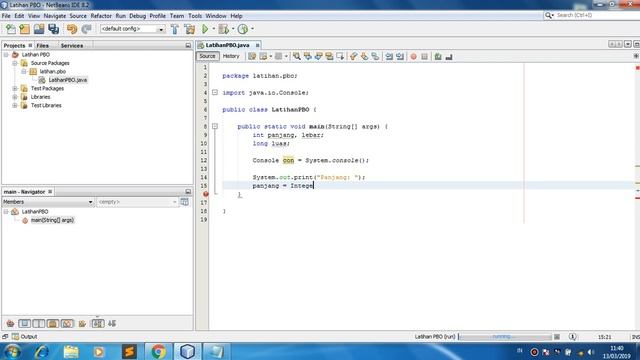
Task: Click the Debug Project icon
Action: tap(224, 29)
